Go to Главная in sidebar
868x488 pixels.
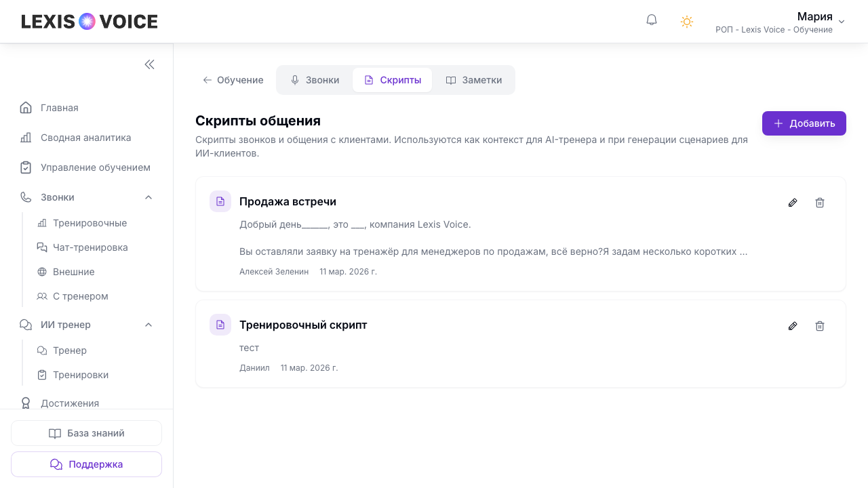[87, 108]
